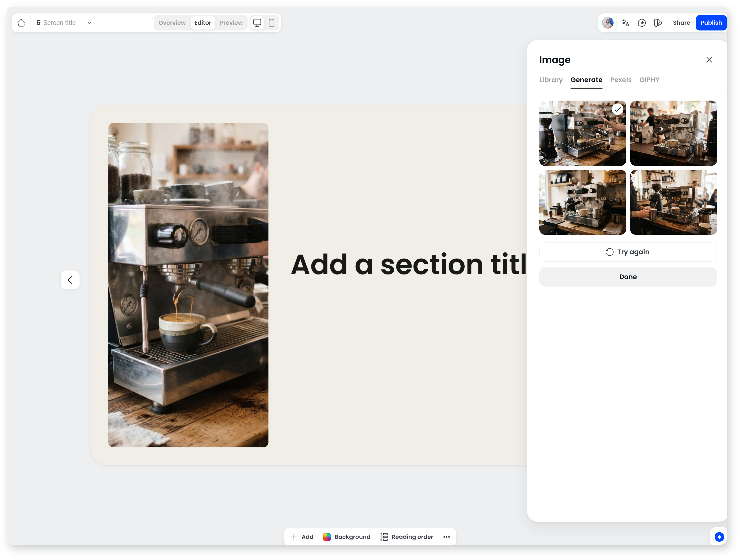
Task: Open the blue AI assistant button
Action: pos(719,537)
